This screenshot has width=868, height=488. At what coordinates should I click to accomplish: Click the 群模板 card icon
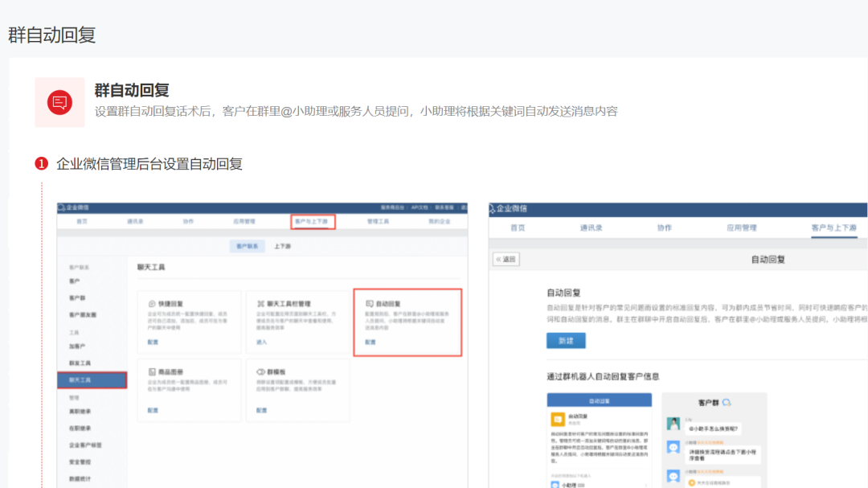pos(260,372)
